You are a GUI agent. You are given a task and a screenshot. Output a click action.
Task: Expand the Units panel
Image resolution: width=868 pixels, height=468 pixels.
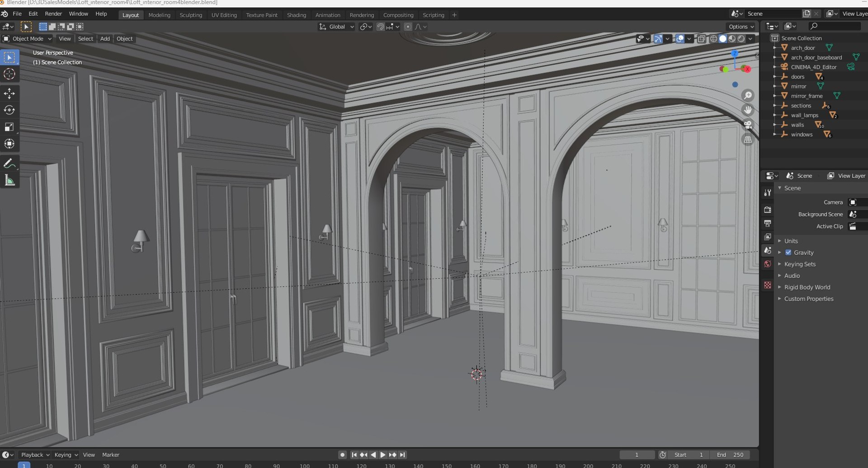coord(791,241)
